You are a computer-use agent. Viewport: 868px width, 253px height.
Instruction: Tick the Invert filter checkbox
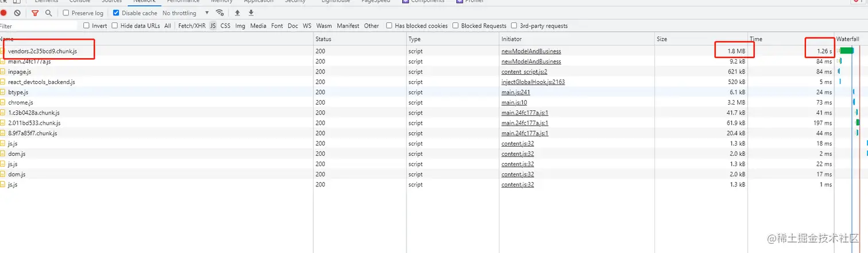click(x=87, y=26)
